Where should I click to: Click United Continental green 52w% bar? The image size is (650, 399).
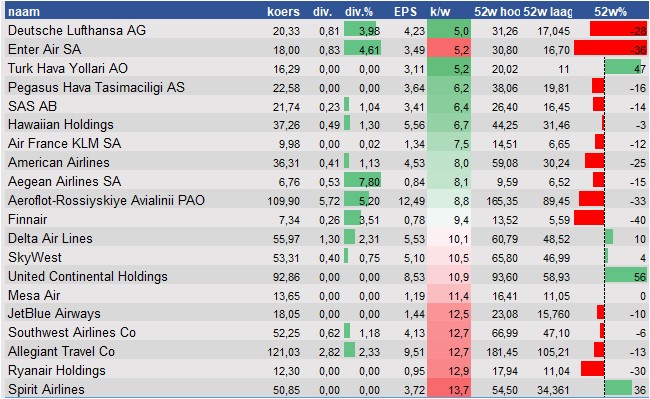pyautogui.click(x=626, y=276)
